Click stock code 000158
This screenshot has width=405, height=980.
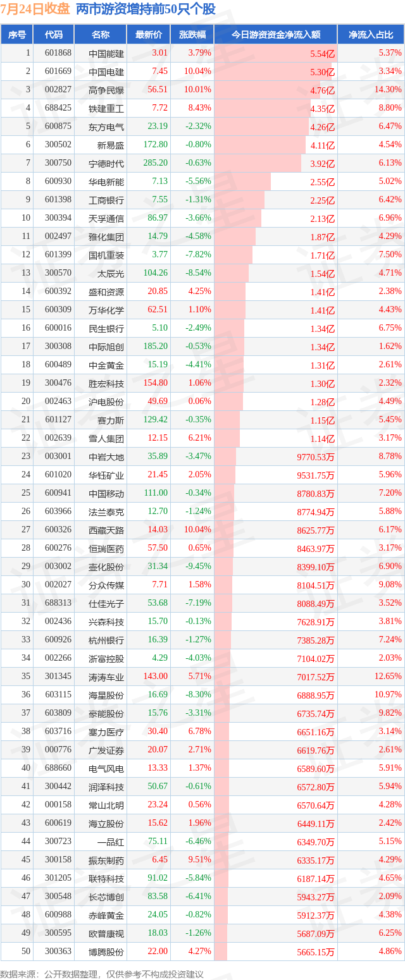pyautogui.click(x=58, y=805)
